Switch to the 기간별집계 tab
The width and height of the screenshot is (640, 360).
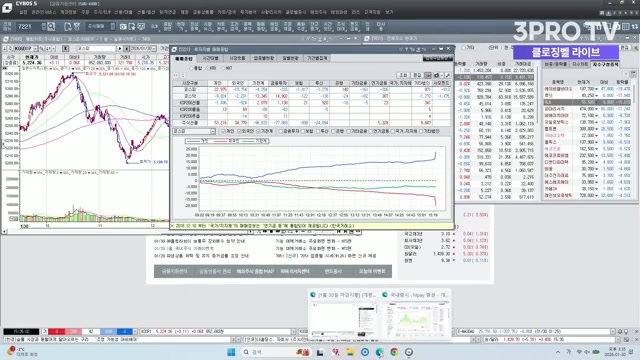tap(317, 58)
